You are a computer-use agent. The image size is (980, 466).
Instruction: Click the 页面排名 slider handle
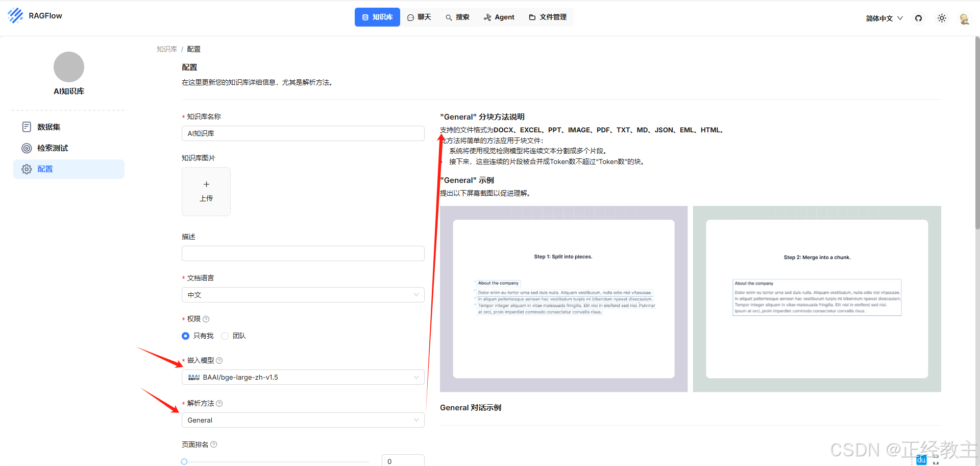(x=184, y=461)
